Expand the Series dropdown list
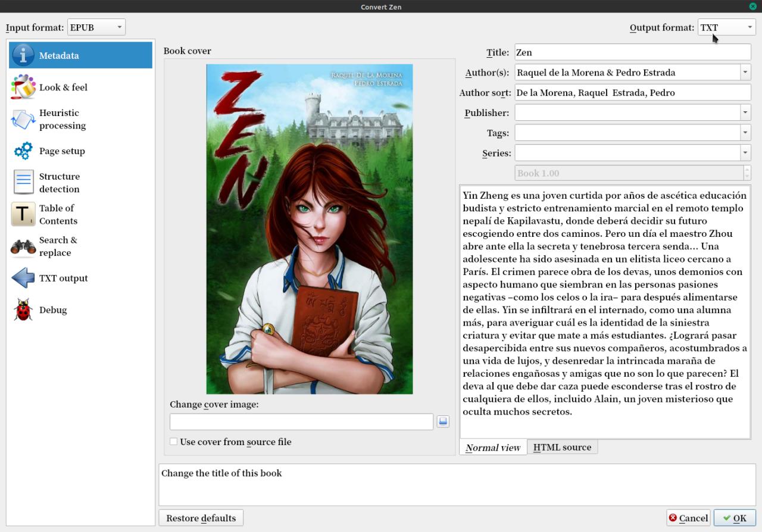The width and height of the screenshot is (762, 532). click(745, 153)
